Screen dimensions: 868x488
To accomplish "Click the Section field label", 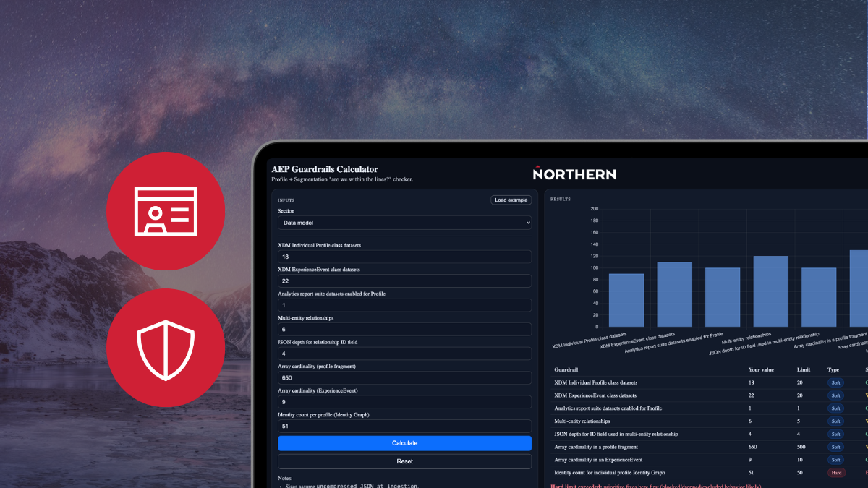I will (286, 211).
